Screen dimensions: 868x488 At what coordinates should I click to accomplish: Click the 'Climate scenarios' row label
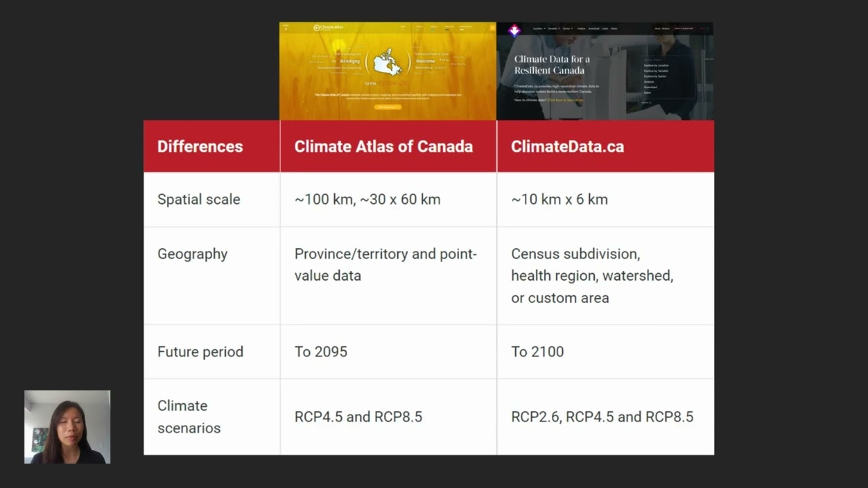[189, 417]
